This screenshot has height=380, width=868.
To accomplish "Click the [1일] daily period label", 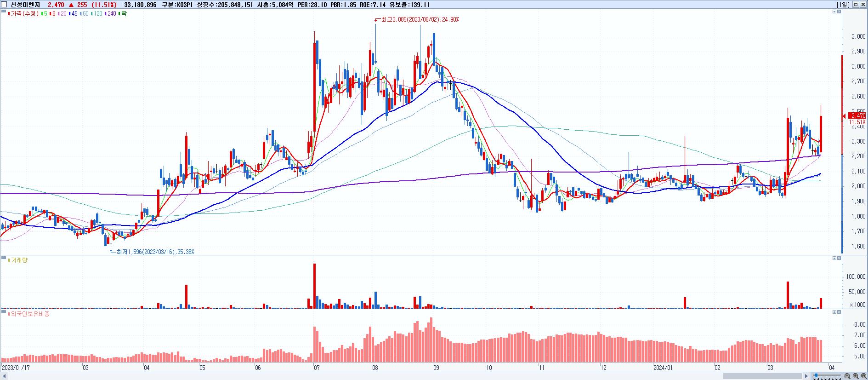I will coord(843,5).
